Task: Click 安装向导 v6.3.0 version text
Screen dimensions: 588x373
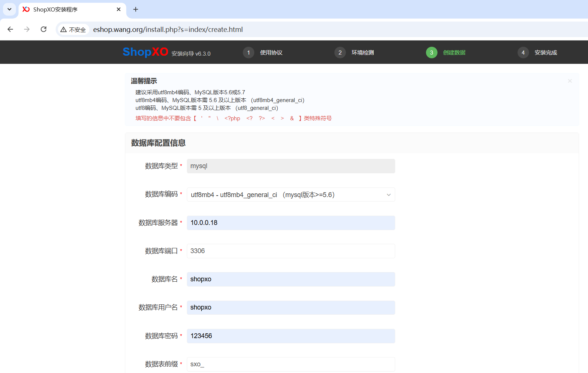Action: pos(191,54)
